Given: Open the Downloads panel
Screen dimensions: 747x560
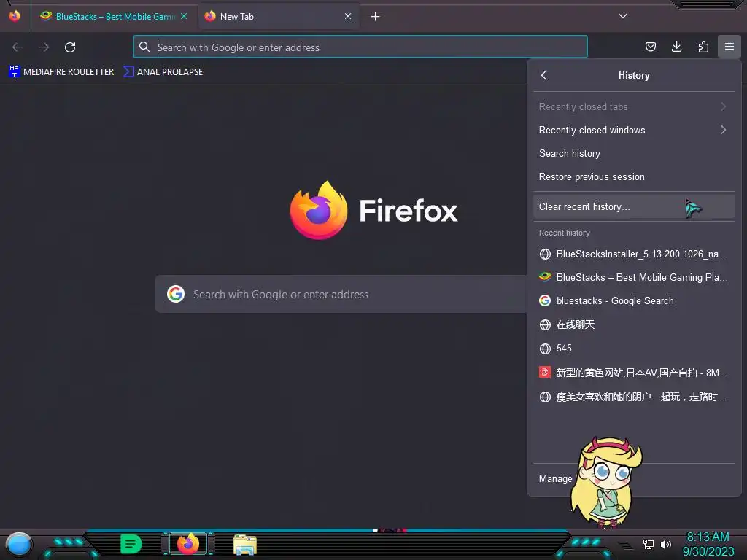Looking at the screenshot, I should point(676,47).
